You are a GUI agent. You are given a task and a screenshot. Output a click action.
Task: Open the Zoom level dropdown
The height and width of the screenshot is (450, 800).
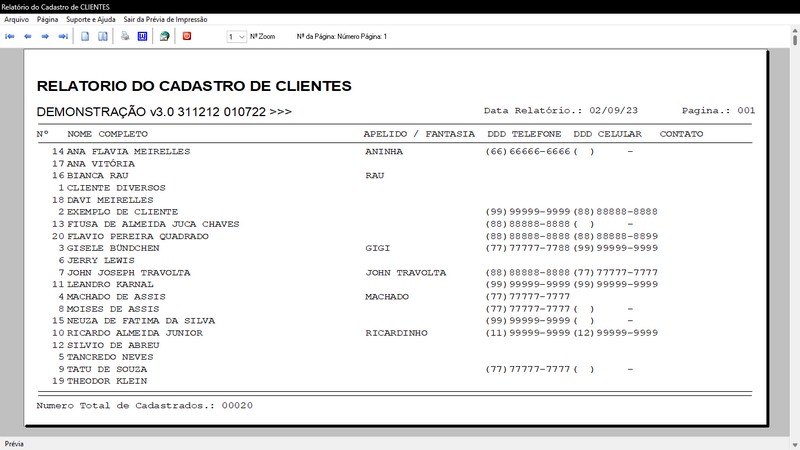(236, 36)
